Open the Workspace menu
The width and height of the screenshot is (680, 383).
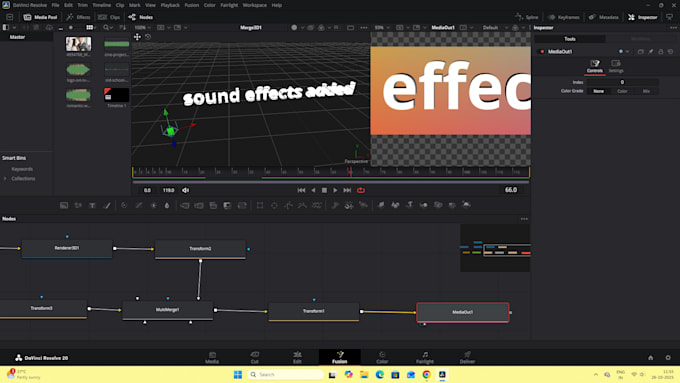[x=255, y=5]
